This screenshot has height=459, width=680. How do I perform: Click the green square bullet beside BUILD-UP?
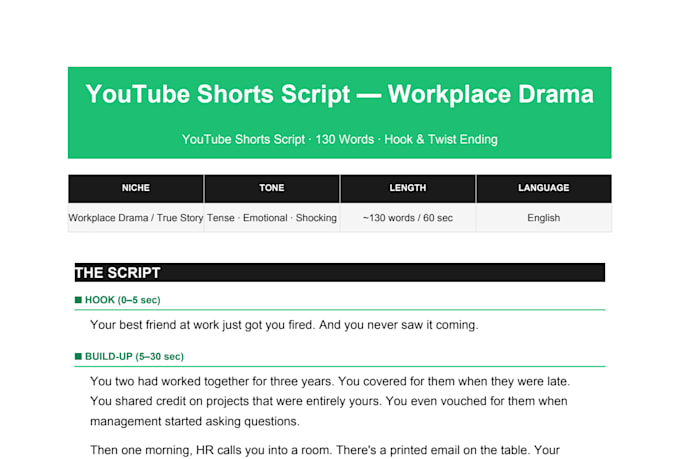pos(78,356)
